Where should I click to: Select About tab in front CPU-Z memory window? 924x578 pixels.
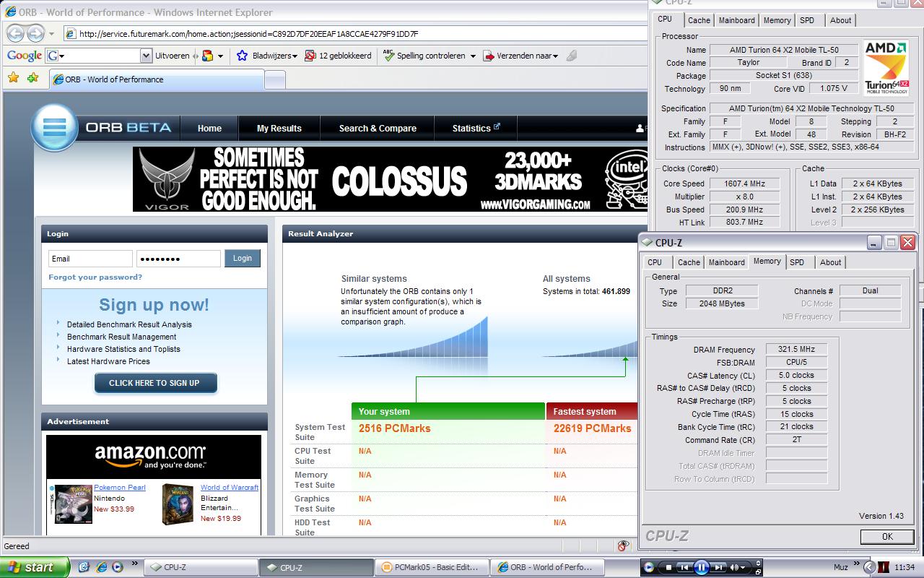tap(830, 262)
